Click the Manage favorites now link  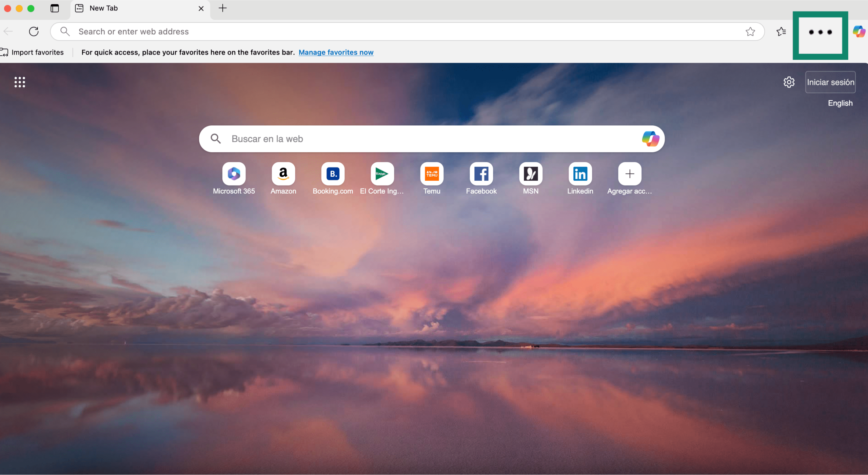point(336,52)
